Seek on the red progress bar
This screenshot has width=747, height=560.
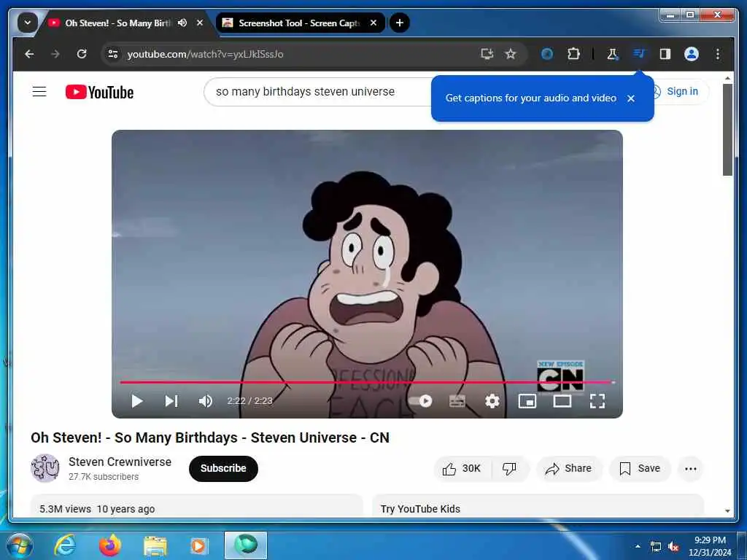point(367,382)
